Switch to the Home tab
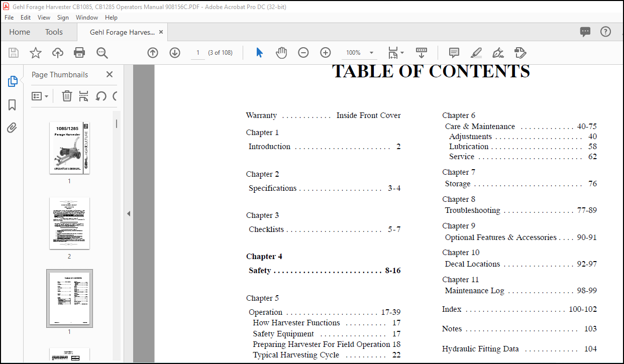Image resolution: width=624 pixels, height=364 pixels. 20,32
